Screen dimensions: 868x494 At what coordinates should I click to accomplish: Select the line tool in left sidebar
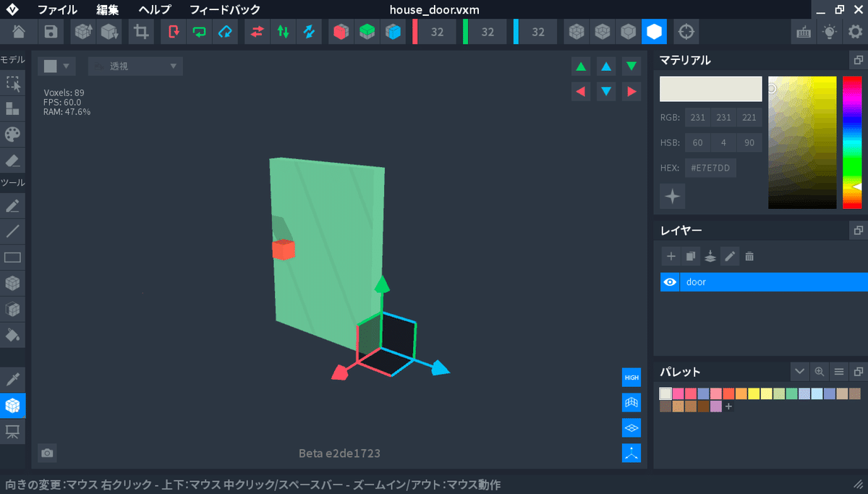12,231
